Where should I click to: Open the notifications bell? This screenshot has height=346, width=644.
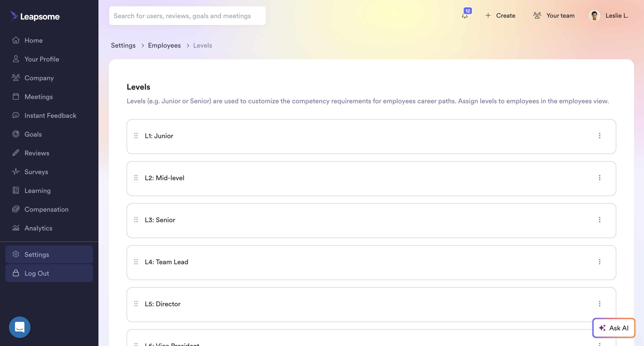click(x=465, y=15)
